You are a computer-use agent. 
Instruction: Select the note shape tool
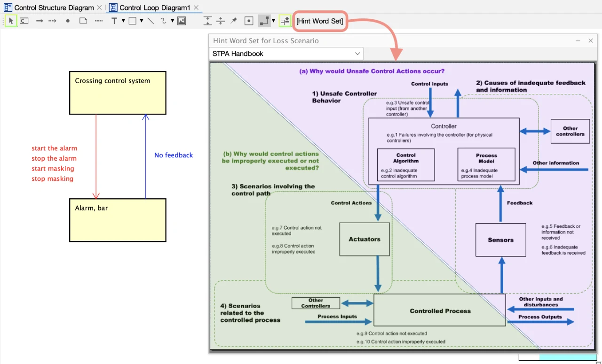[83, 21]
